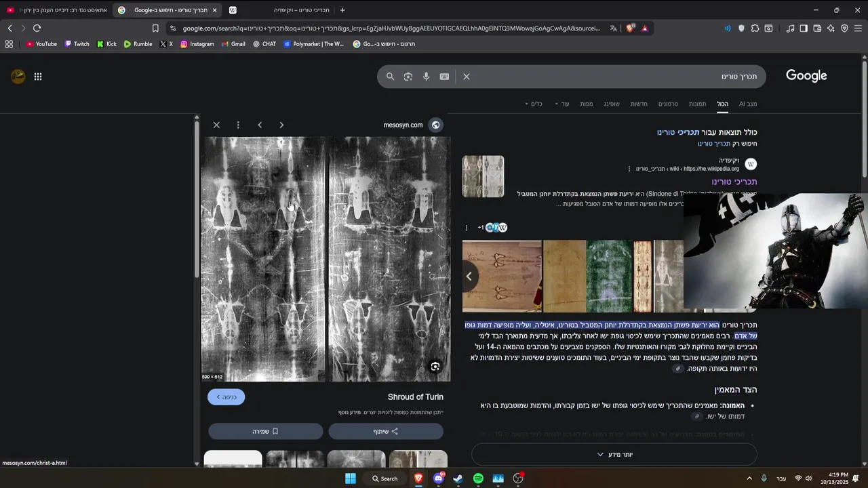Open the Gmail bookmark
868x488 pixels.
233,44
